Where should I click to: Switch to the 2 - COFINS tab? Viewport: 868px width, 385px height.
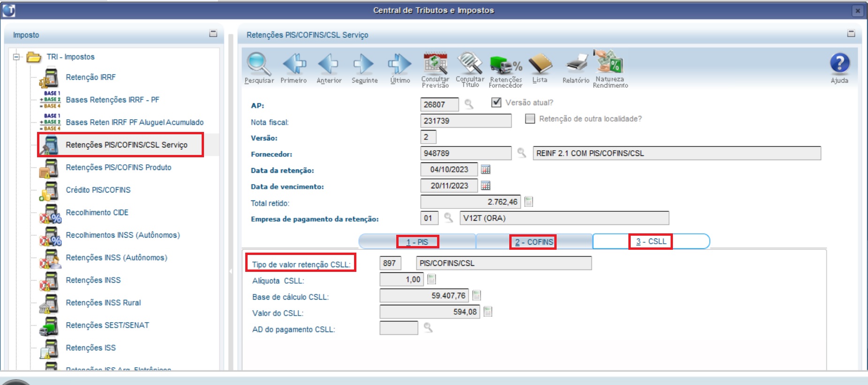pos(534,242)
